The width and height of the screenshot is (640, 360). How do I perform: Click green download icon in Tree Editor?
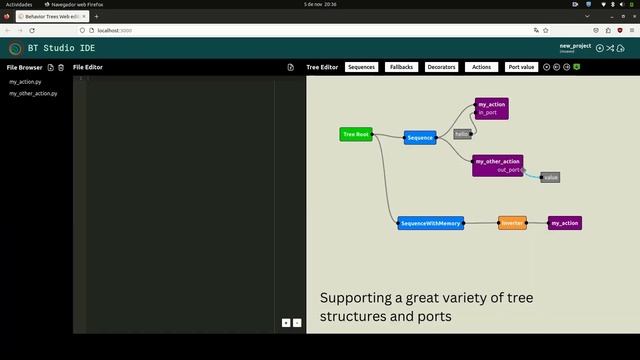[x=577, y=67]
